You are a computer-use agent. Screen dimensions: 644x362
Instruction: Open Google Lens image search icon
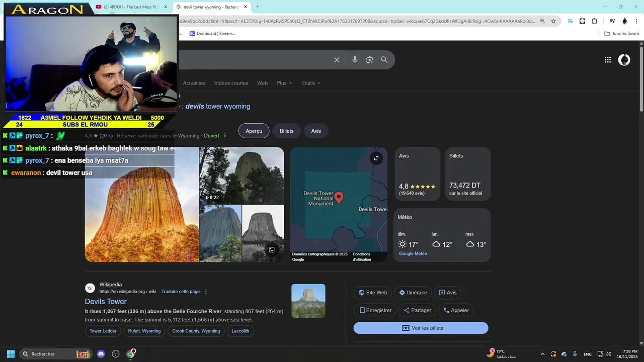(x=370, y=60)
